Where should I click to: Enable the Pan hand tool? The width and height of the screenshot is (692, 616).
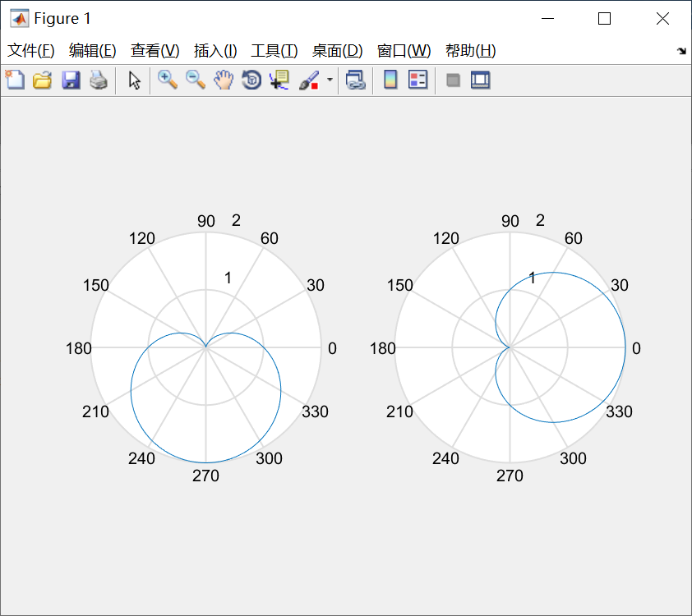(x=224, y=80)
